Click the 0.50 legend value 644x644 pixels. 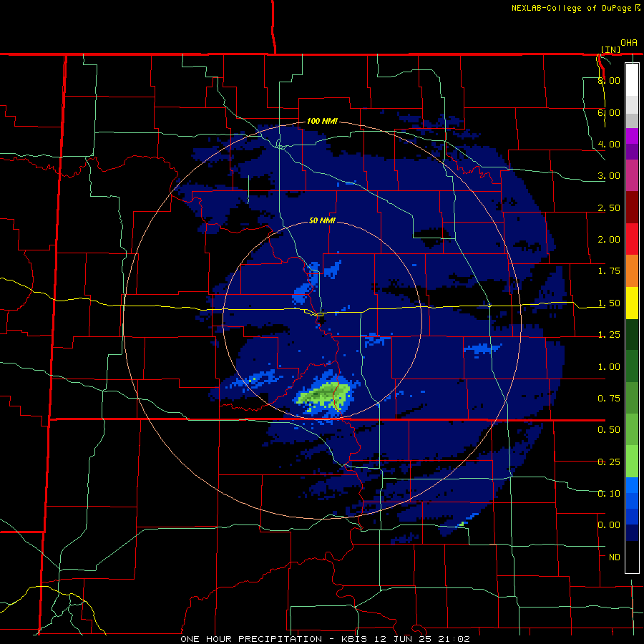tap(609, 430)
